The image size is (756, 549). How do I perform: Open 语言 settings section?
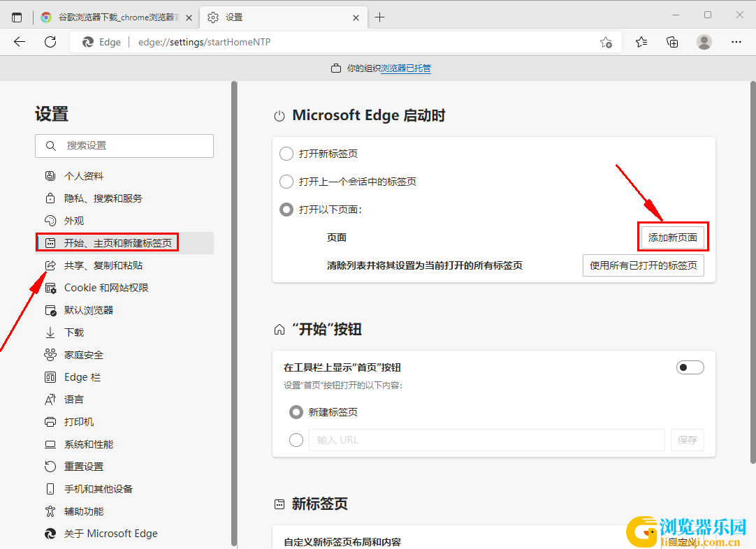[x=124, y=399]
